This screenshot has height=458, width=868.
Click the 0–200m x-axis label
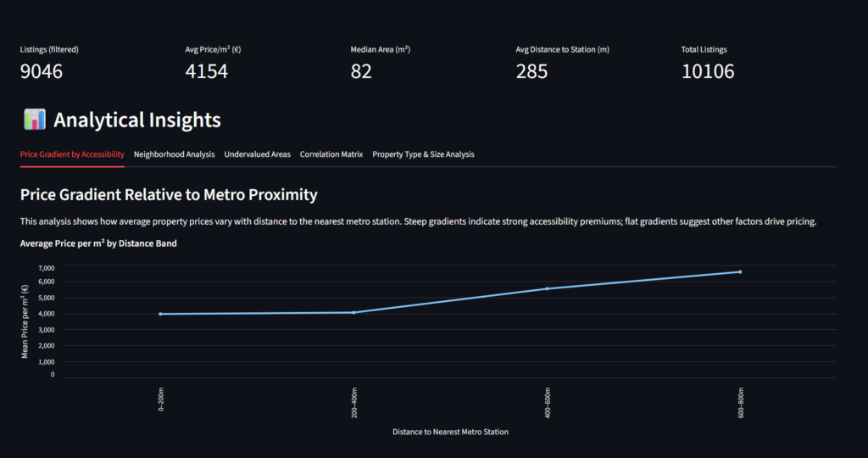point(161,401)
